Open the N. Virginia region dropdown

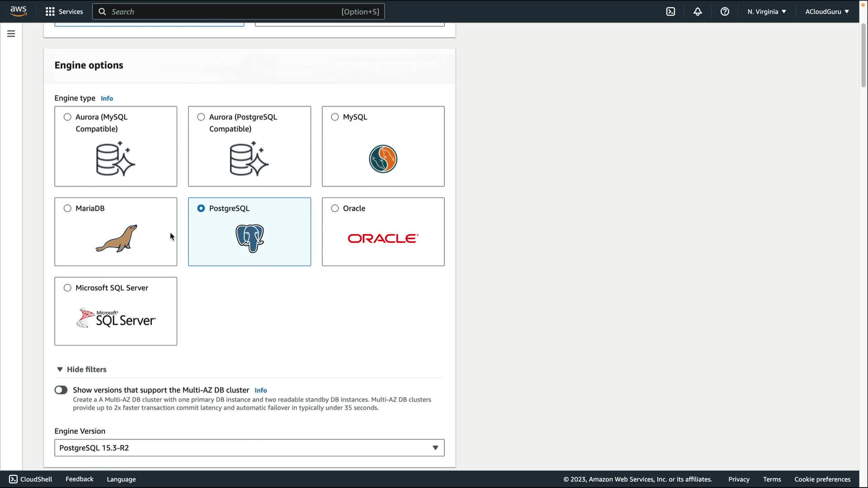[766, 12]
